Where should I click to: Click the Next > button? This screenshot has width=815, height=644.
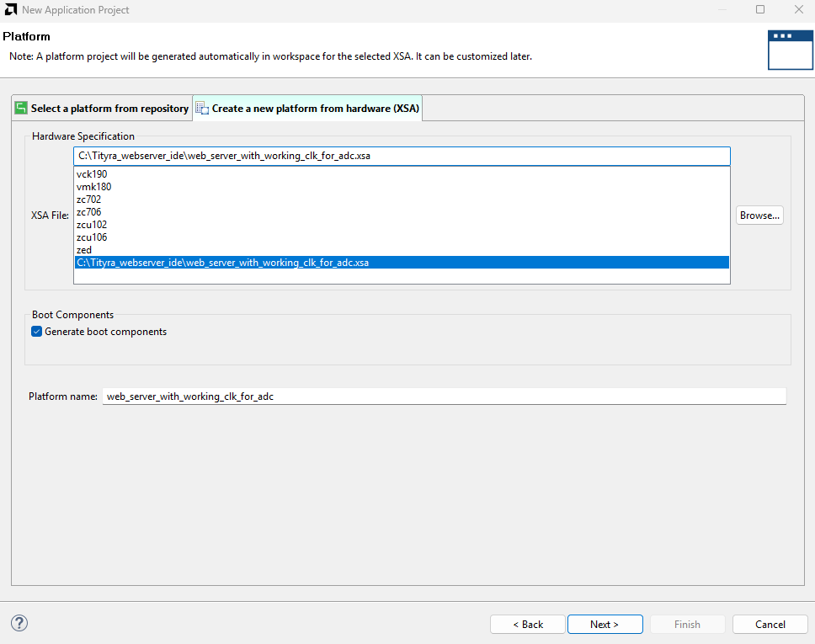click(x=605, y=625)
